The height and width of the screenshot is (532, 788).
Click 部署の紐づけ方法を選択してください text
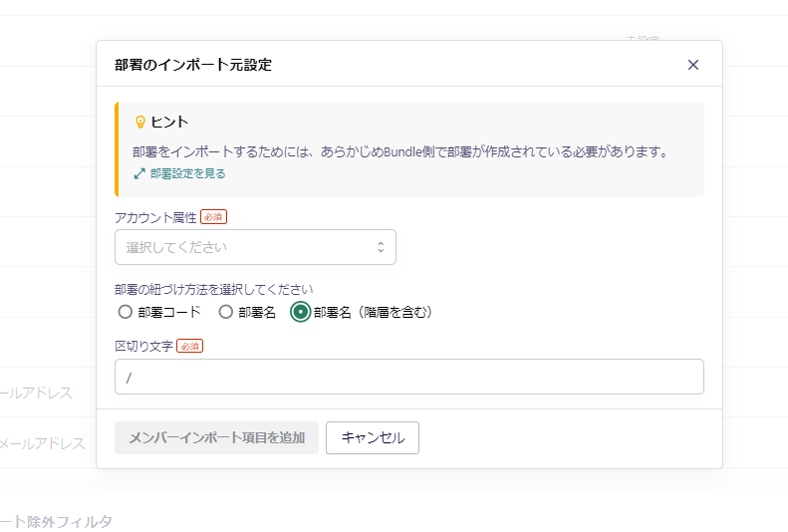point(213,289)
